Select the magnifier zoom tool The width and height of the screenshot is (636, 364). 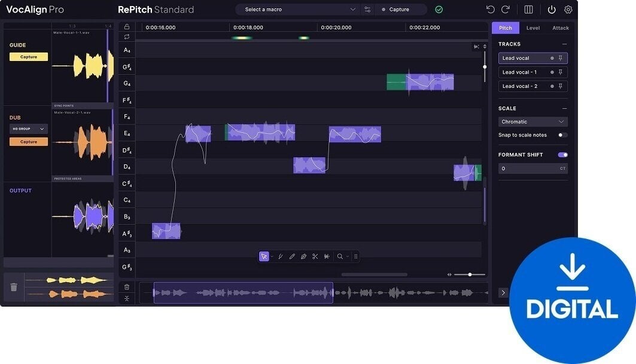tap(340, 256)
